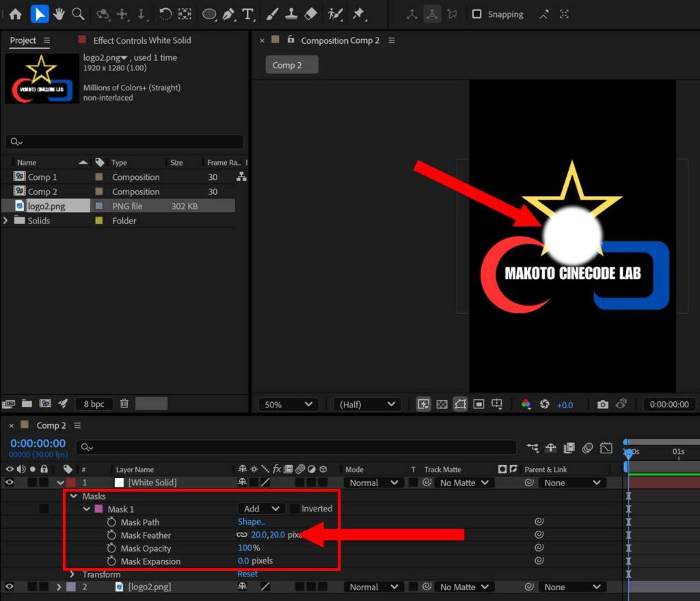The width and height of the screenshot is (700, 601).
Task: Open the Project panel menu
Action: click(46, 40)
